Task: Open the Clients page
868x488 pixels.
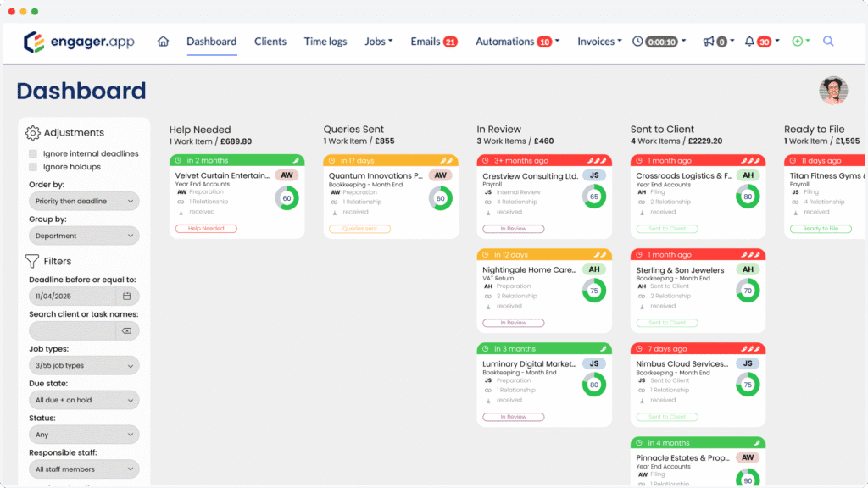Action: 270,42
